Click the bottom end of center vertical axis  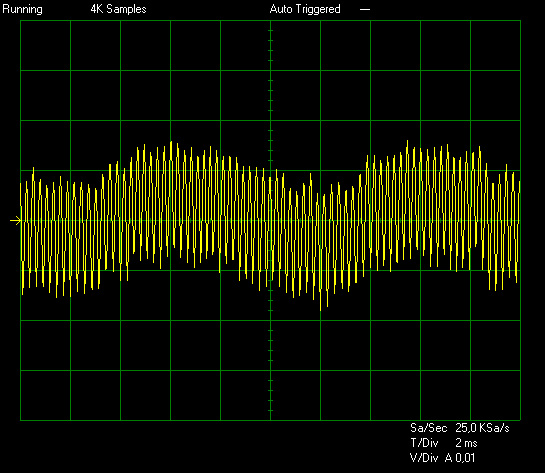(x=270, y=420)
